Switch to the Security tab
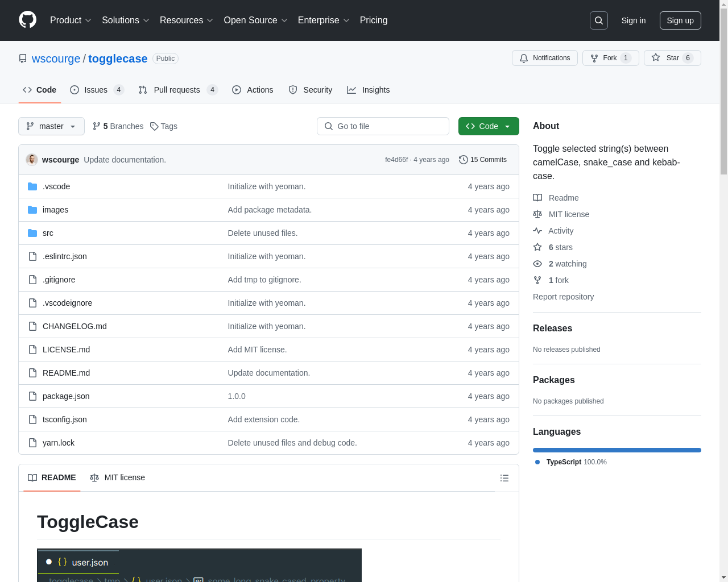The height and width of the screenshot is (582, 728). pyautogui.click(x=311, y=90)
